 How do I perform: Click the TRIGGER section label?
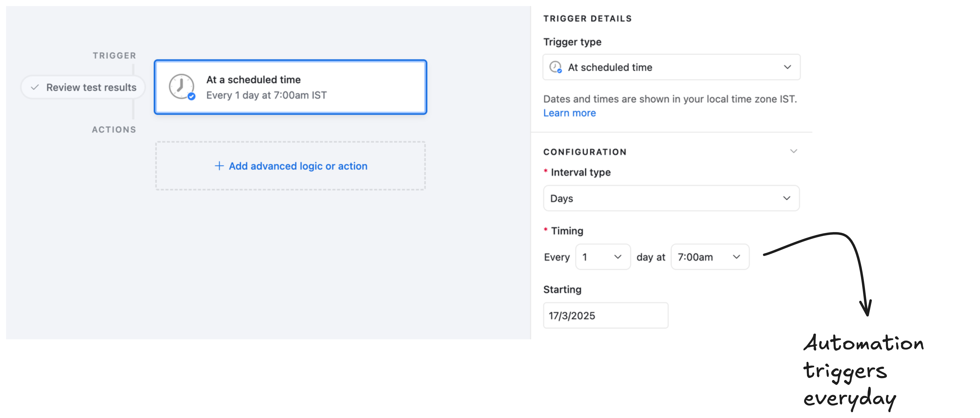click(114, 55)
